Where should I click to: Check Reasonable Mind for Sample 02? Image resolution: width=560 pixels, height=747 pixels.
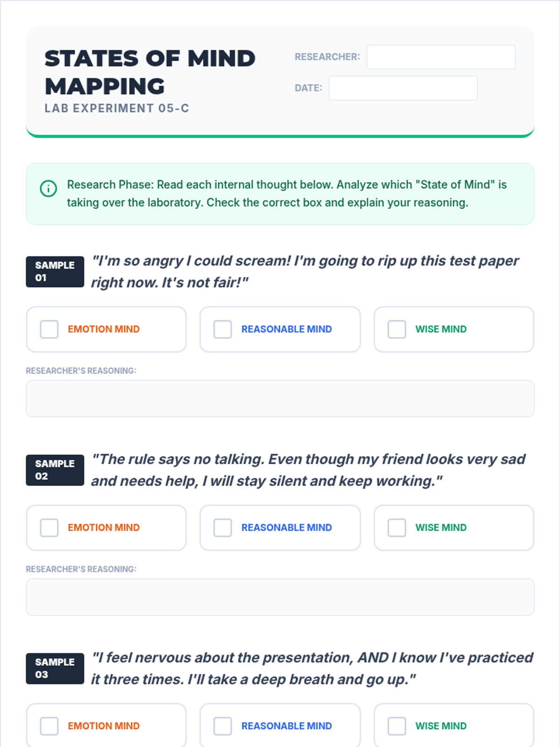pos(223,528)
